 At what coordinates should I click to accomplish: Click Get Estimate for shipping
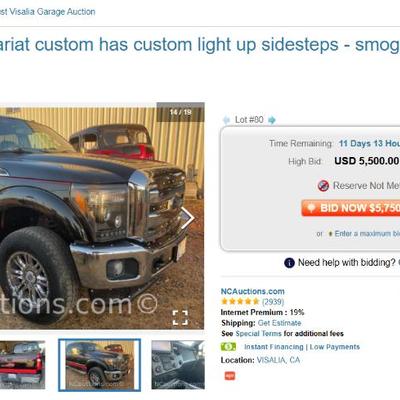click(x=279, y=323)
